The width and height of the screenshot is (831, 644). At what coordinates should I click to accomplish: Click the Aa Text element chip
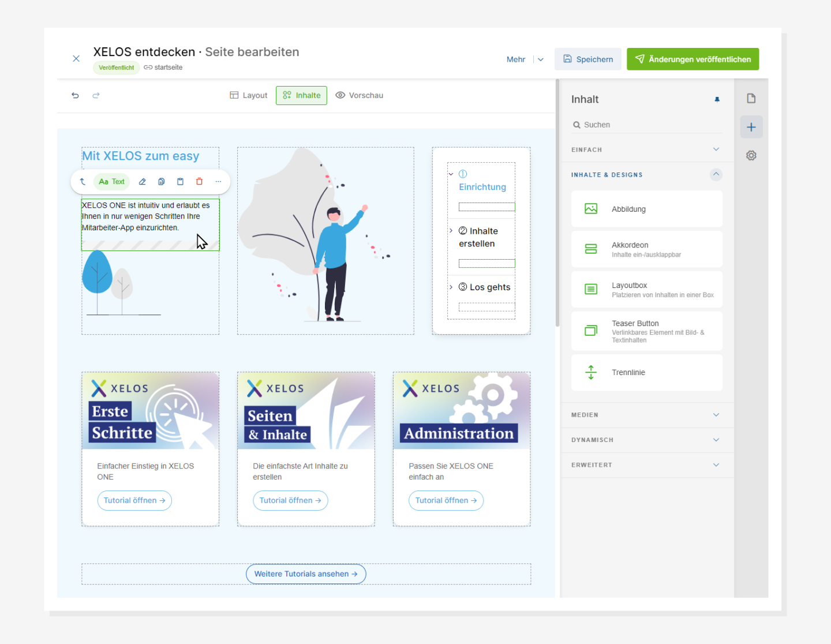tap(112, 181)
